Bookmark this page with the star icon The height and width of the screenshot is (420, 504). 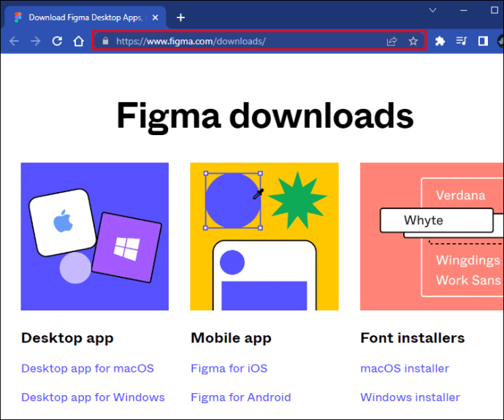(x=413, y=42)
